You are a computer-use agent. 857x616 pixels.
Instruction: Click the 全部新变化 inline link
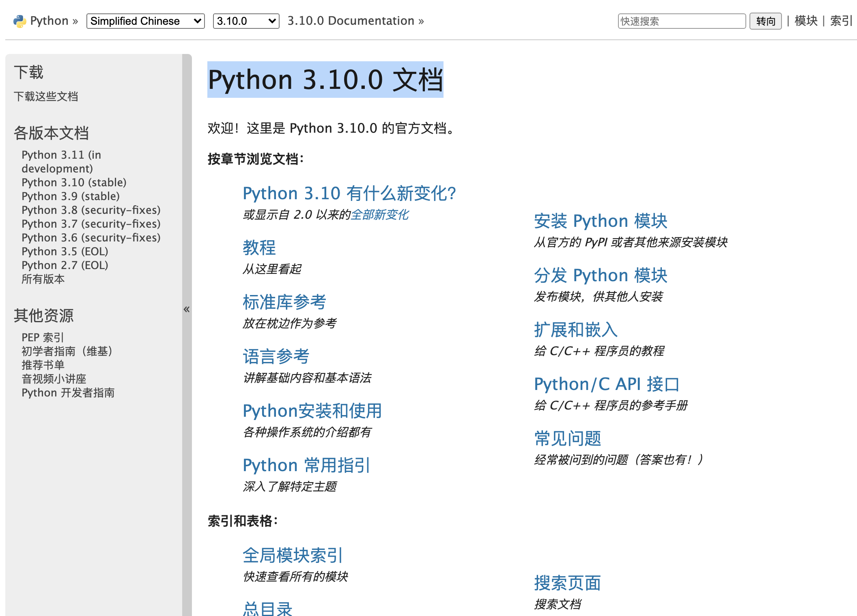pos(379,215)
